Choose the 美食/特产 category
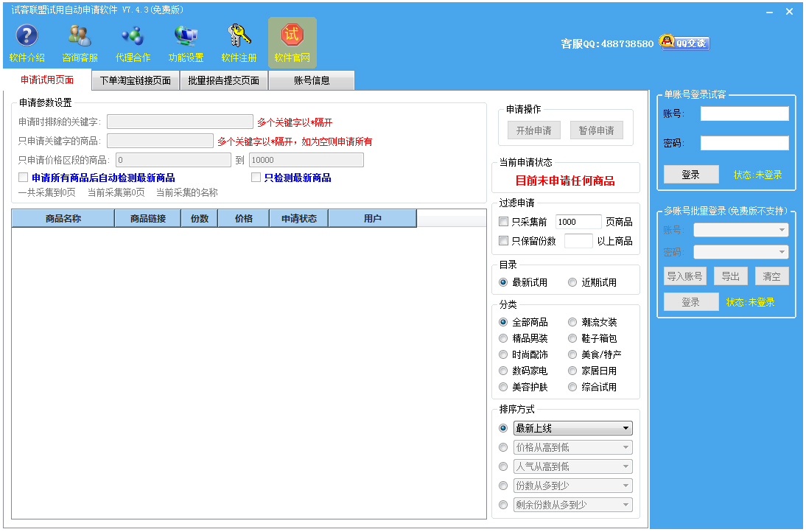The width and height of the screenshot is (806, 532). tap(572, 354)
